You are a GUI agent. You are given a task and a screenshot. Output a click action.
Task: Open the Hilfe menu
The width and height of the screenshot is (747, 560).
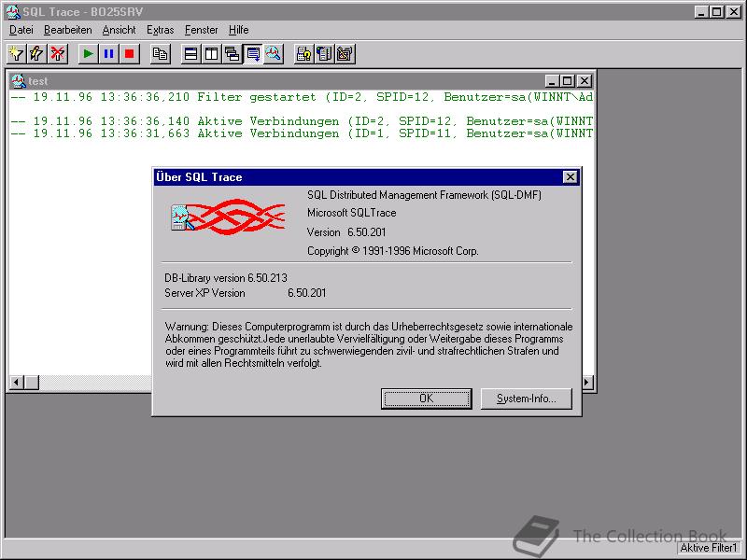tap(239, 30)
